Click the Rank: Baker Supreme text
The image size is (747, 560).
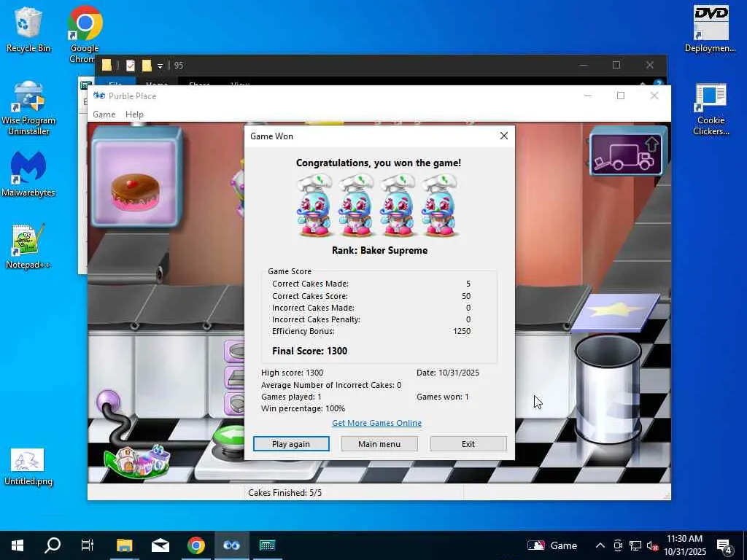pos(379,251)
